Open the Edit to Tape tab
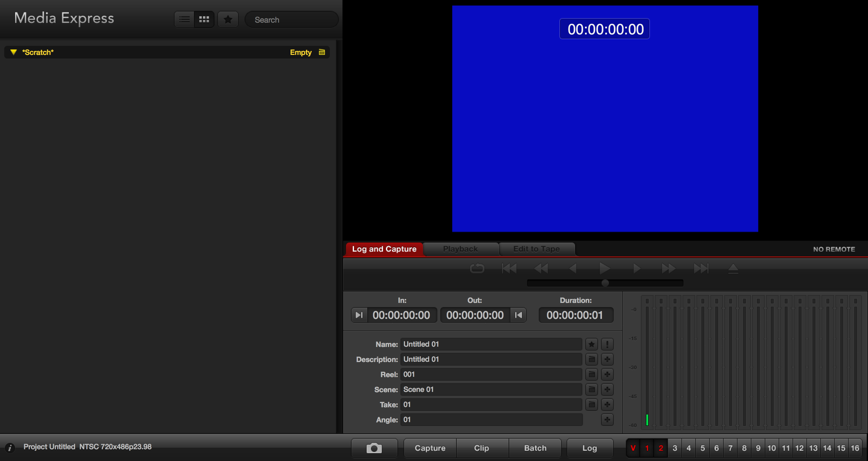 [x=536, y=249]
